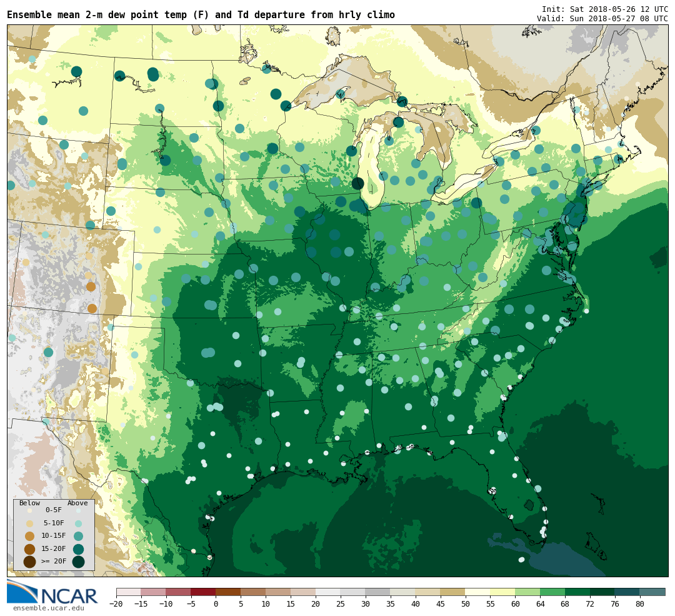
Task: Select the Below 10-15F legend circle
Action: (x=30, y=537)
